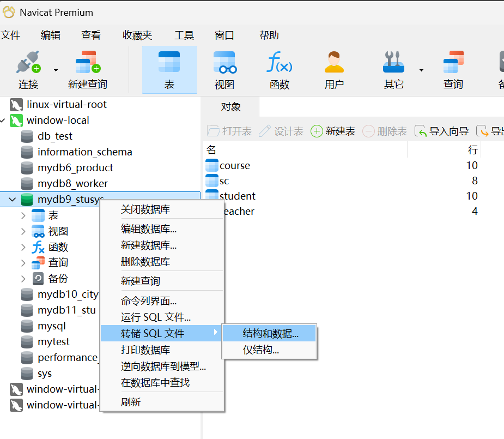Select the student table row
The image size is (504, 439).
[x=342, y=196]
